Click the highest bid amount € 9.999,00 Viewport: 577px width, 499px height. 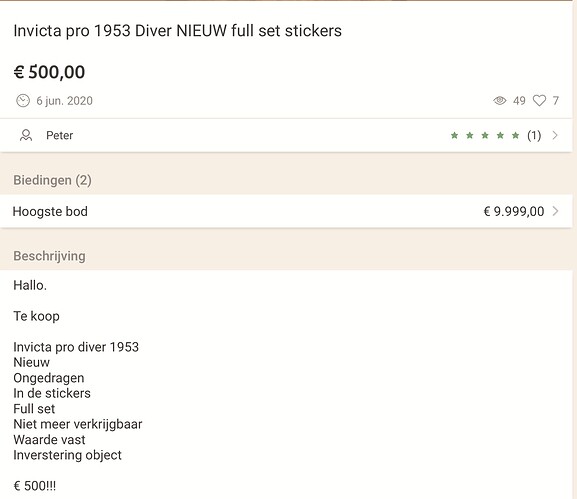[514, 211]
